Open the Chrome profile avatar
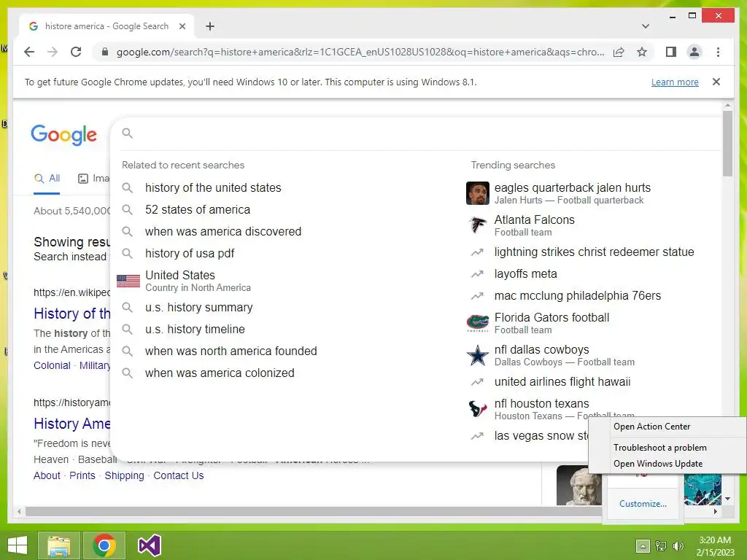Viewport: 747px width, 560px height. point(694,52)
